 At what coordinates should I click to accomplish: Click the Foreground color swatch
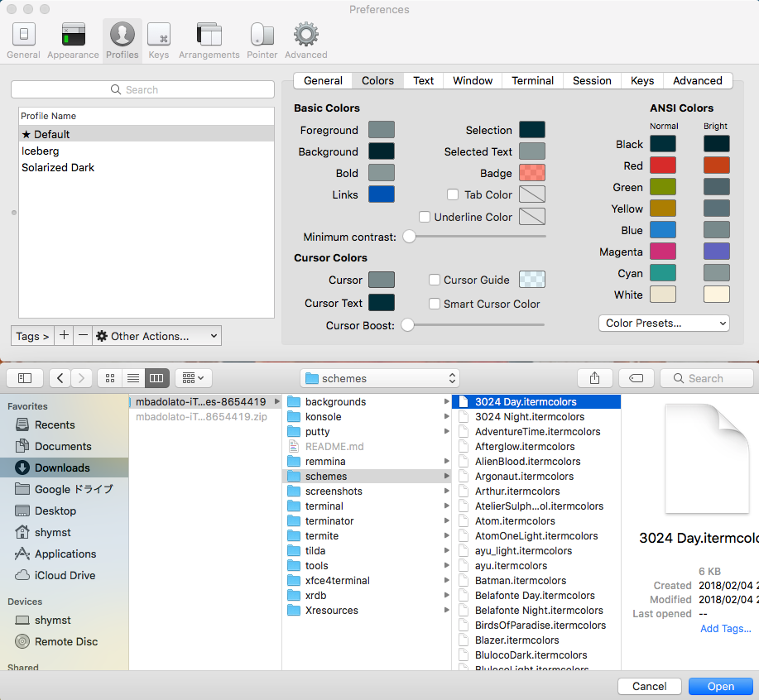point(382,130)
